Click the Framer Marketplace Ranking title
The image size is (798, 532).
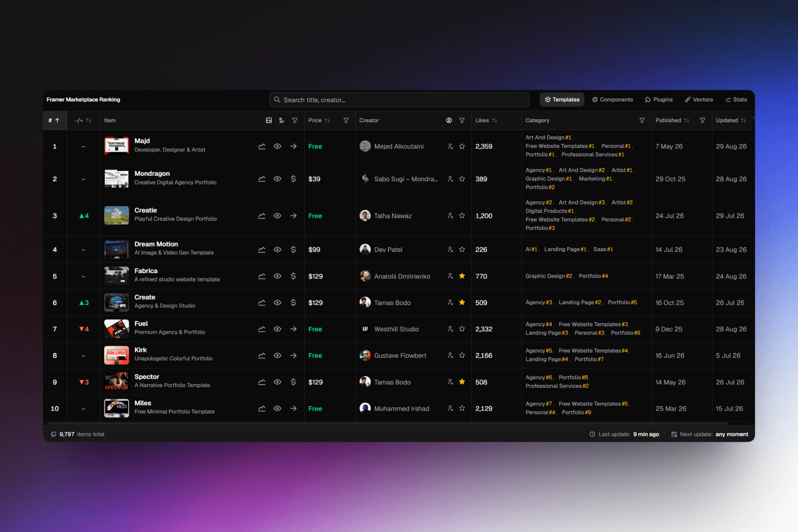(x=83, y=100)
